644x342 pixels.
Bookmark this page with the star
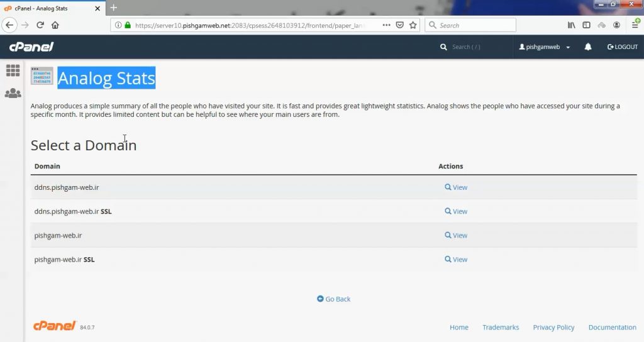pyautogui.click(x=413, y=25)
